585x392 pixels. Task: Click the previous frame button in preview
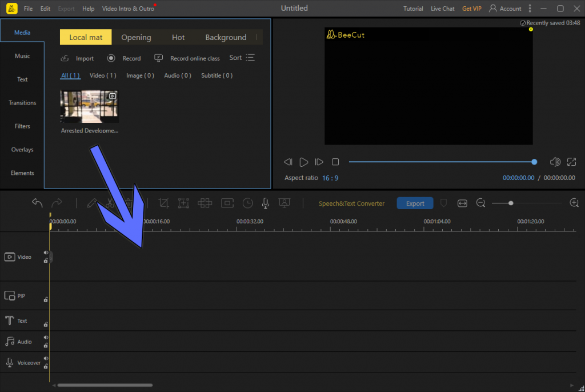(288, 162)
